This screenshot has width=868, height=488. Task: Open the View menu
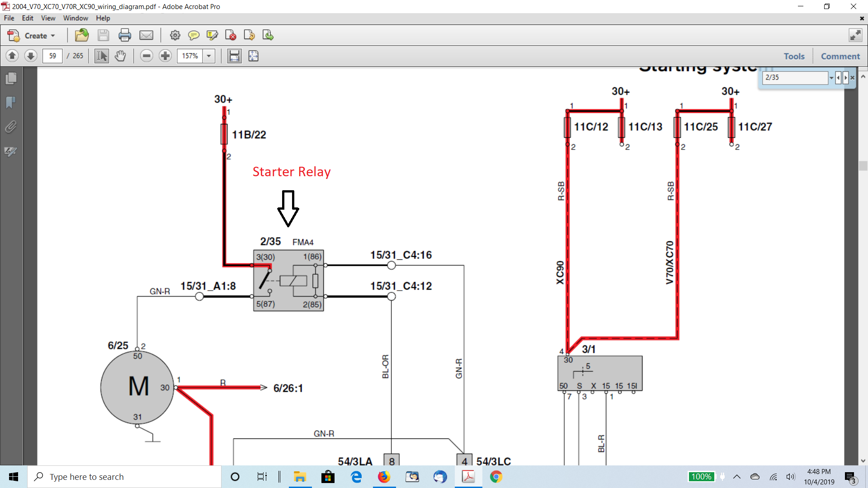tap(48, 18)
